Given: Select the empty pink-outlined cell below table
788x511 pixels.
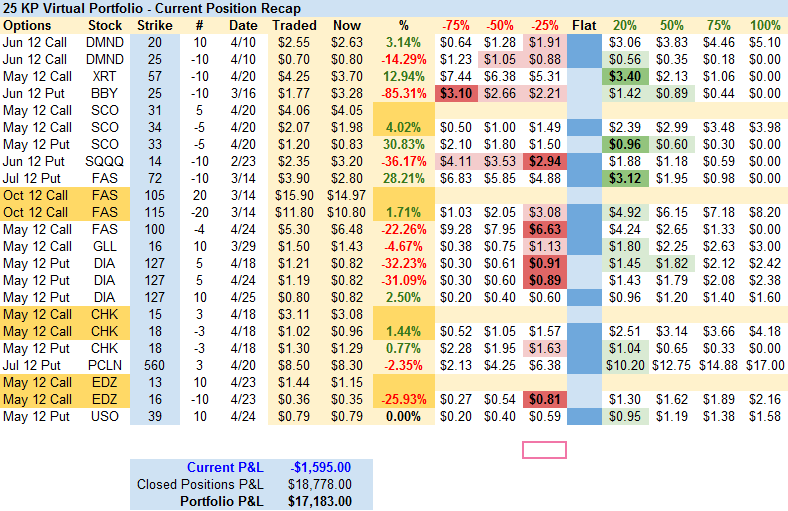Looking at the screenshot, I should tap(544, 450).
